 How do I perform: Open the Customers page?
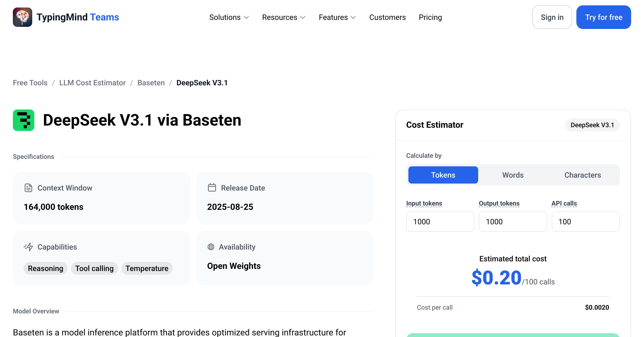point(387,17)
